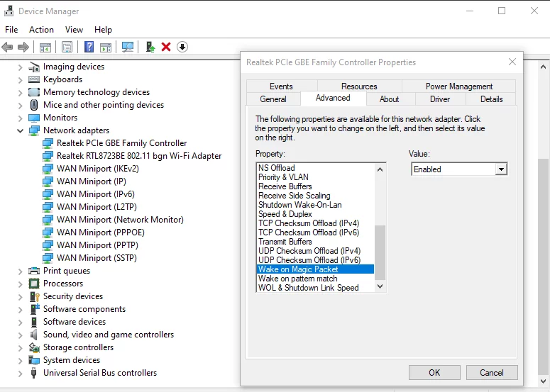Click the Cancel button

[492, 372]
